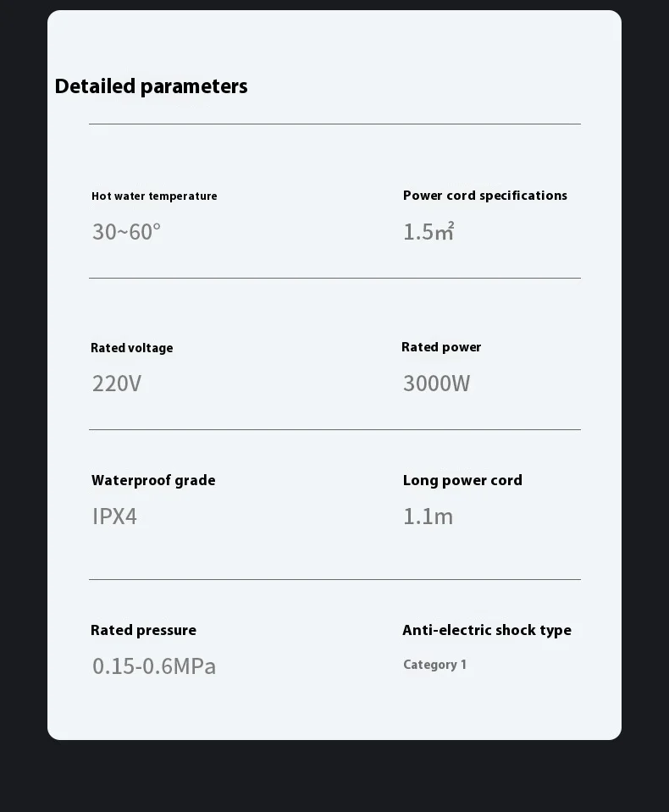The width and height of the screenshot is (669, 812).
Task: Click the "Long power cord" label
Action: (x=462, y=481)
